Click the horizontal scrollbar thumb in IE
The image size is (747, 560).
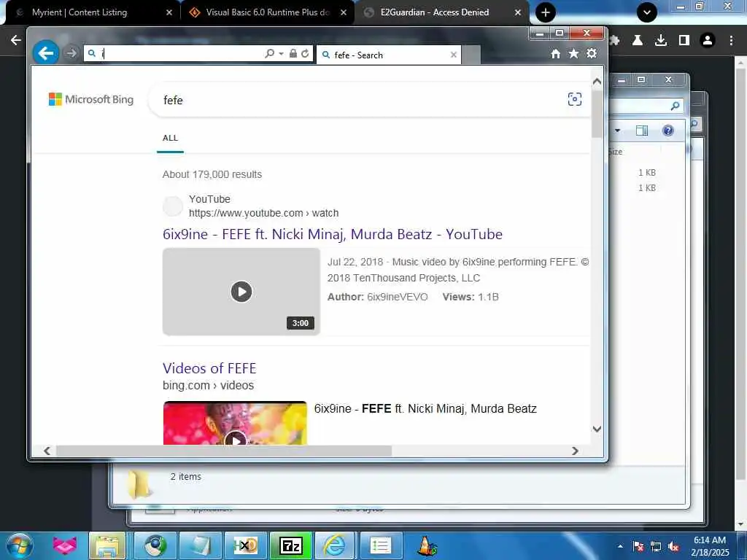[224, 451]
